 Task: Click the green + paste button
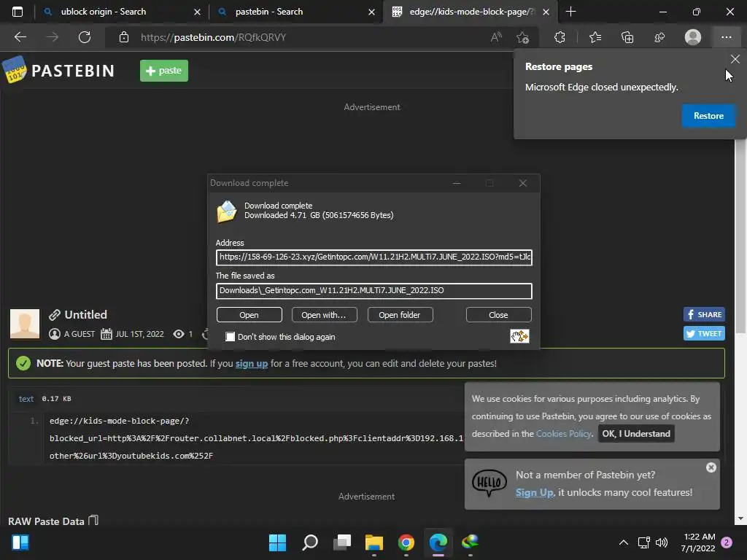tap(164, 71)
